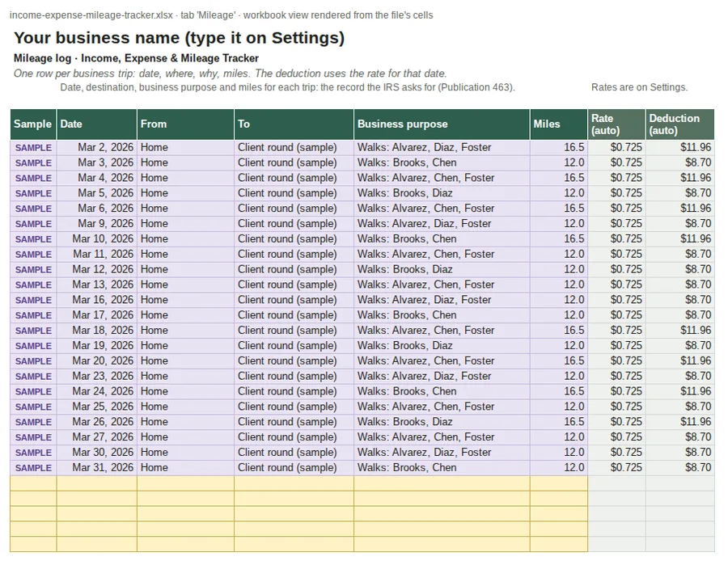Screen dimensions: 728x565
Task: Select the Mar 25, 2026 date cell
Action: tap(96, 407)
